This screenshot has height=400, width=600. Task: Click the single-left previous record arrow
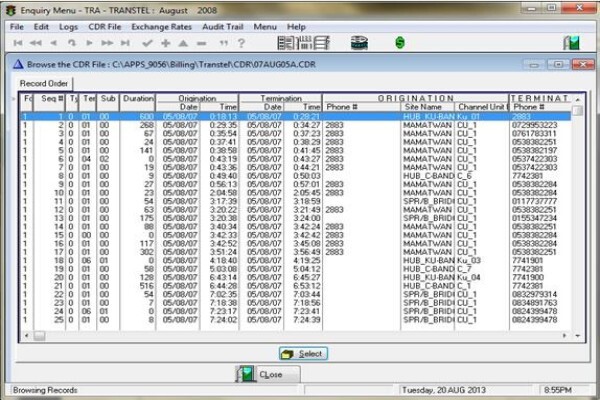point(54,43)
